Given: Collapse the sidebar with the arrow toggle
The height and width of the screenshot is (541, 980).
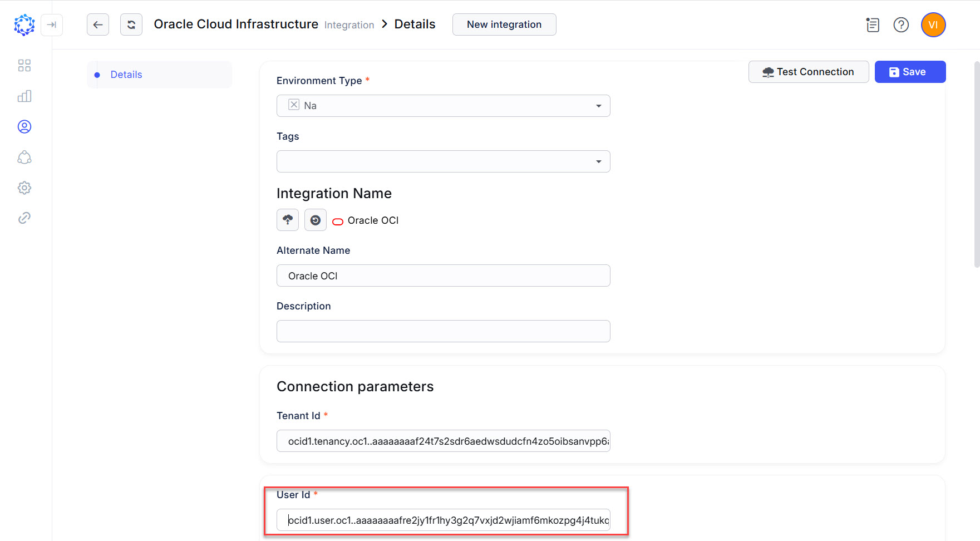Looking at the screenshot, I should tap(52, 25).
